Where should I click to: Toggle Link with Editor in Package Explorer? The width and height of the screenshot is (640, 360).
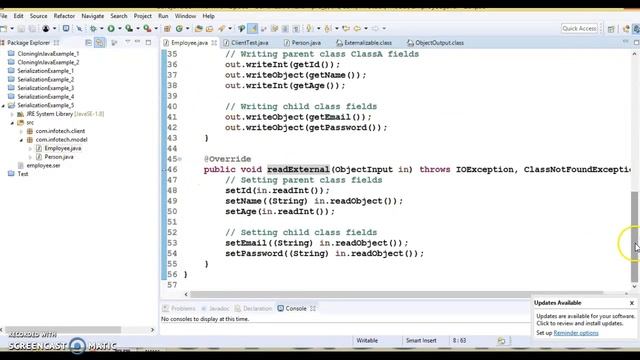[x=100, y=42]
